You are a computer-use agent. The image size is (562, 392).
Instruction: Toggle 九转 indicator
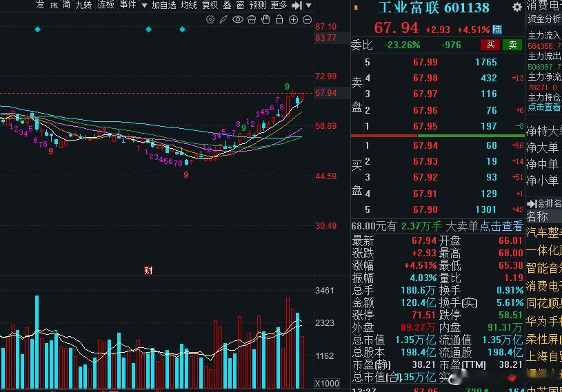tap(83, 5)
